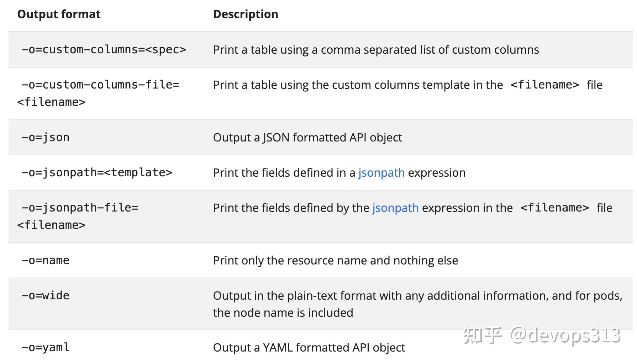Click <filename> code in custom columns description
Viewport: 637px width, 364px height.
pos(545,85)
